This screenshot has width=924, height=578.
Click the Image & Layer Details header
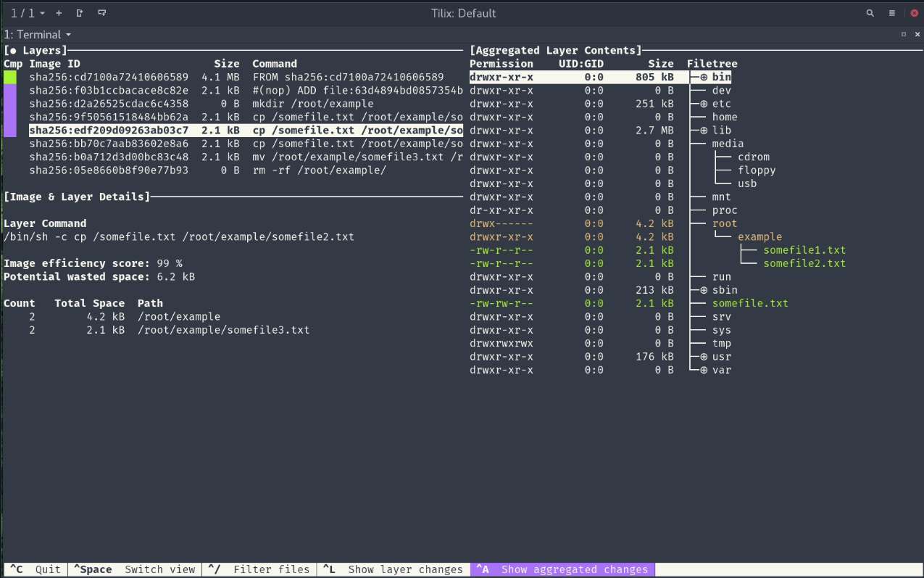tap(77, 197)
